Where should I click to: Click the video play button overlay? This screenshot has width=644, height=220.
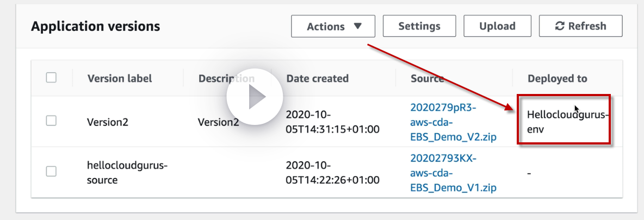coord(255,98)
